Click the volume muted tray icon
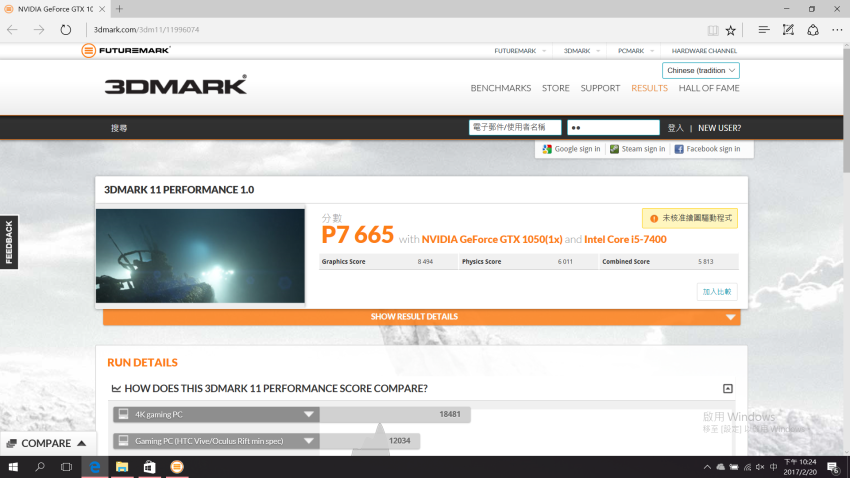 (x=760, y=467)
